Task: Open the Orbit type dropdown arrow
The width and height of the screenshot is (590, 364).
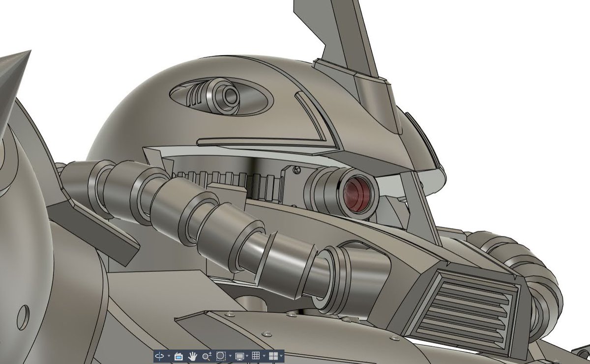Action: click(x=169, y=356)
